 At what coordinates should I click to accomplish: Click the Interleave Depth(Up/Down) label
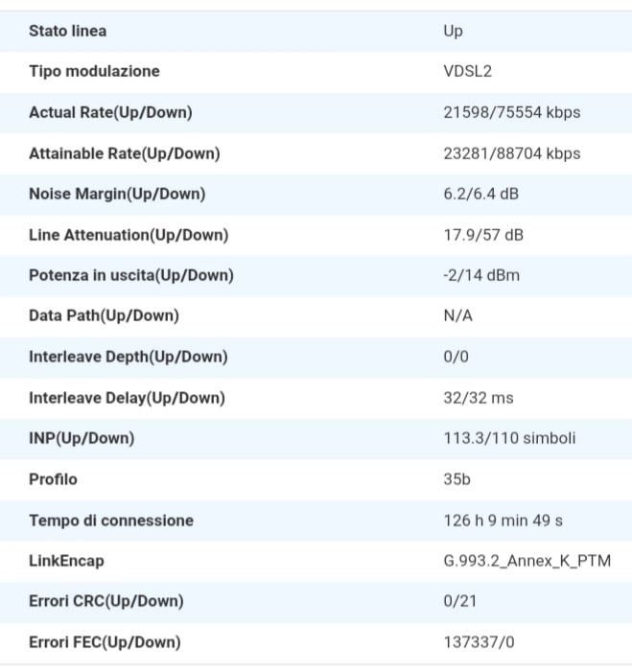pyautogui.click(x=129, y=357)
